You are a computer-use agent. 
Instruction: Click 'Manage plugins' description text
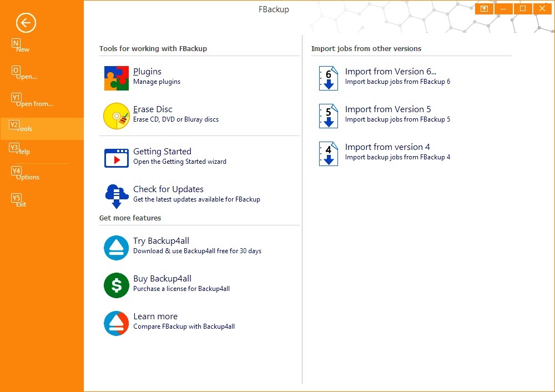pyautogui.click(x=157, y=82)
